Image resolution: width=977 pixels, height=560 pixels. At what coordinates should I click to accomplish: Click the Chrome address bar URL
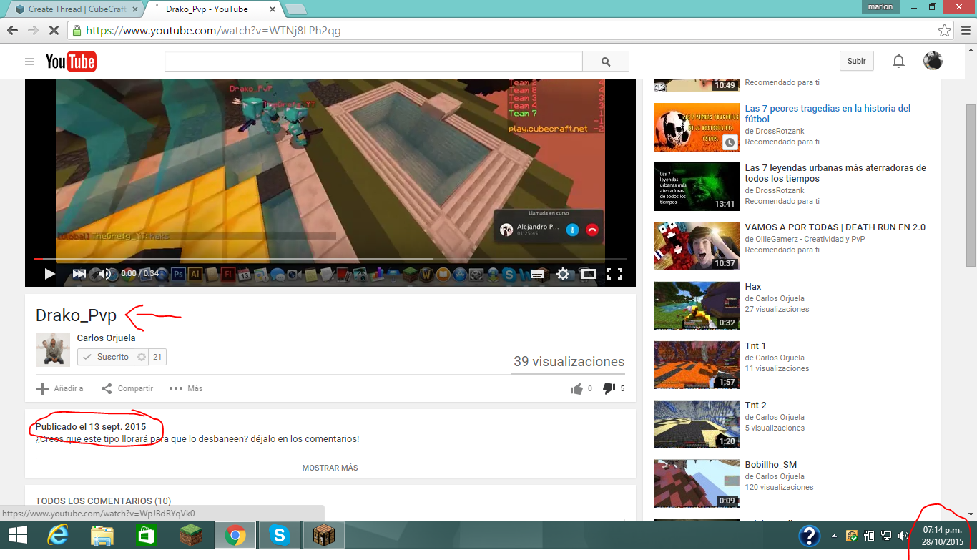[x=213, y=31]
